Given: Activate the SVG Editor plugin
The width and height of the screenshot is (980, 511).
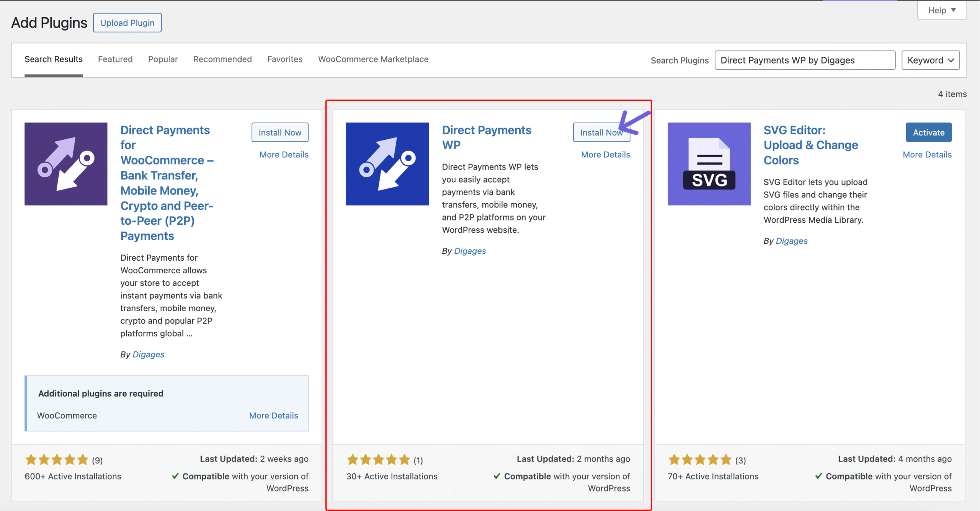Looking at the screenshot, I should [x=928, y=132].
